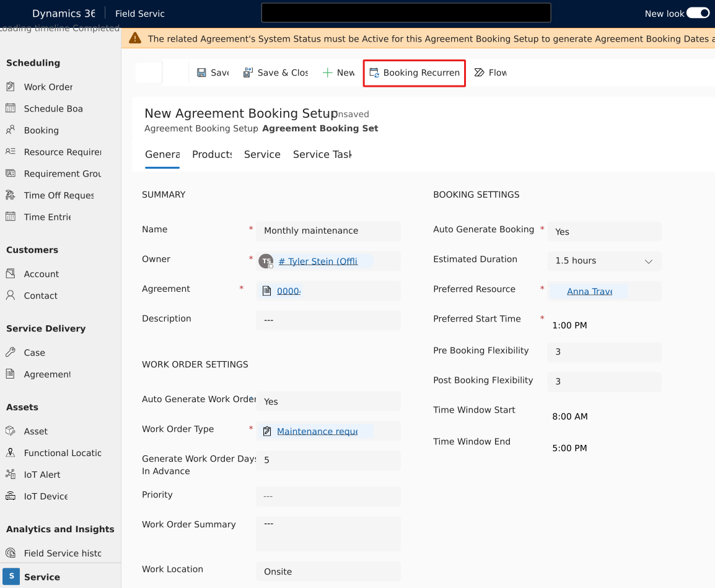Click the Dynamics 365 brand link

(x=63, y=13)
